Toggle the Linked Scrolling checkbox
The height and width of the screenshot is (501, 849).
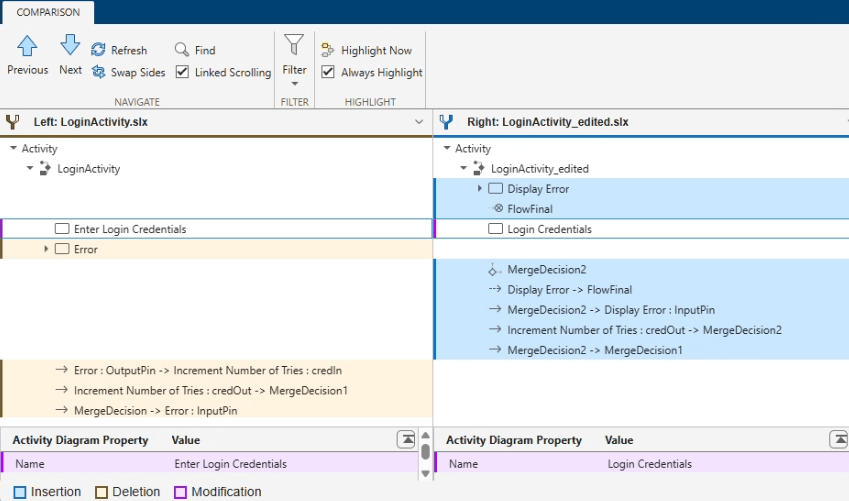coord(182,71)
